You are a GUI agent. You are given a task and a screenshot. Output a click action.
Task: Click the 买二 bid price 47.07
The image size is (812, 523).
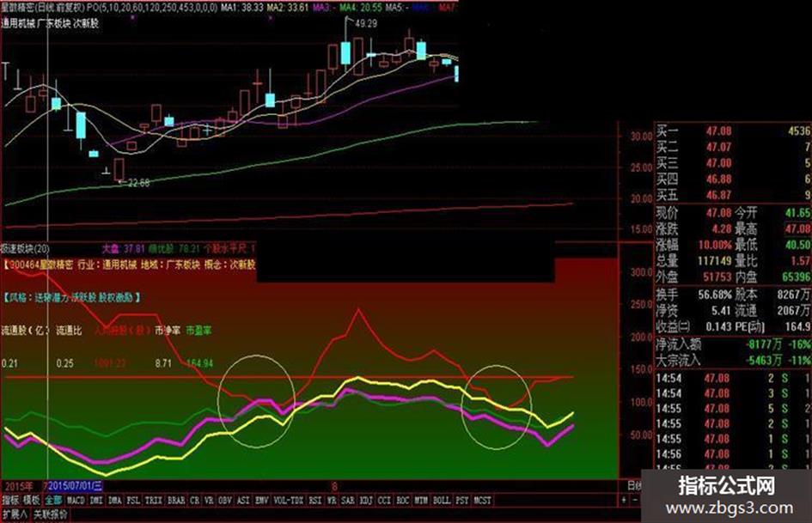click(x=719, y=148)
